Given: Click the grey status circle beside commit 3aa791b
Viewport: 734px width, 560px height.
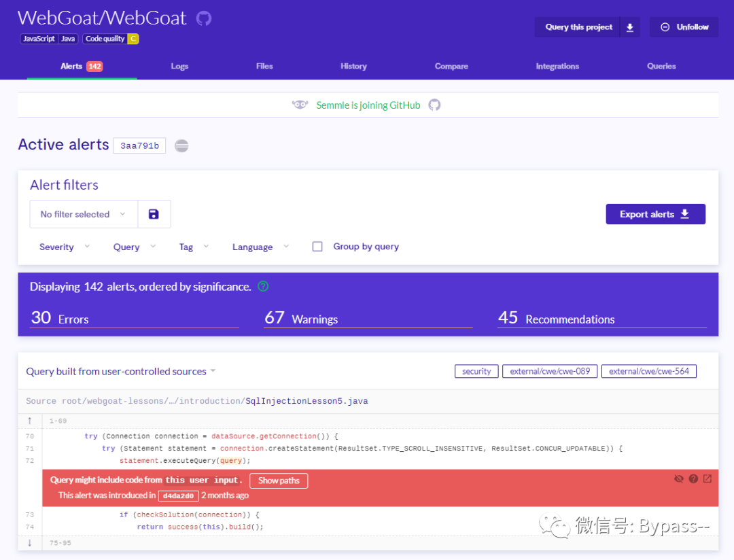Looking at the screenshot, I should (x=181, y=146).
